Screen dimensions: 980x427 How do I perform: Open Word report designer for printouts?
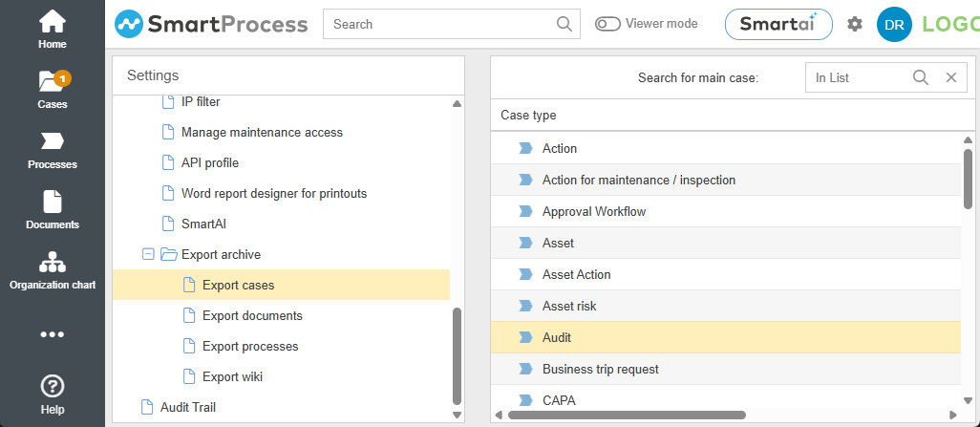click(274, 193)
